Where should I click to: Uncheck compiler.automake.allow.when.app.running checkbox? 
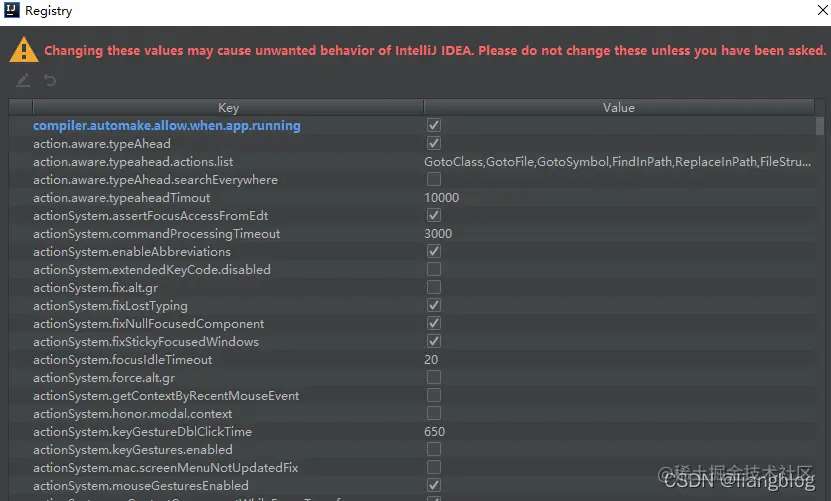pyautogui.click(x=434, y=125)
